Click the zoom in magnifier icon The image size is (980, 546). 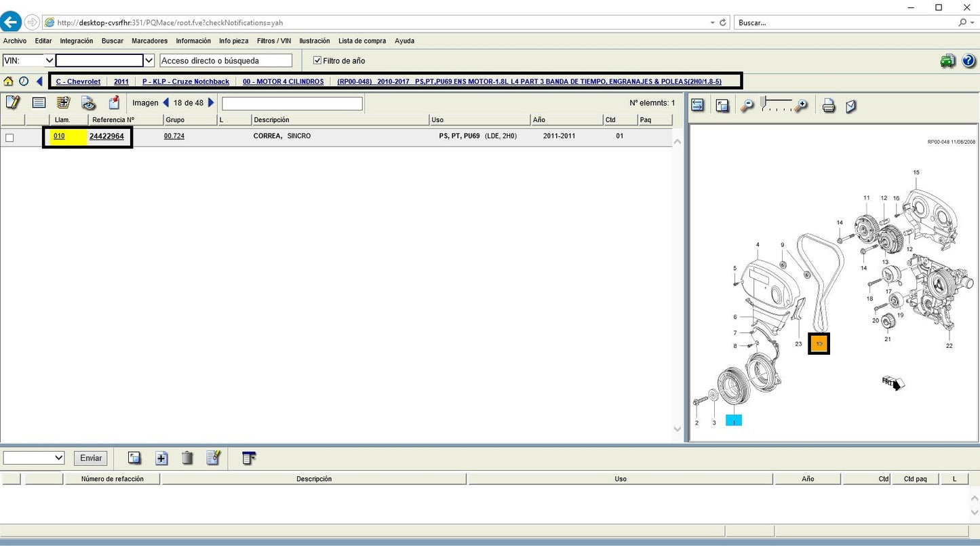pos(801,106)
